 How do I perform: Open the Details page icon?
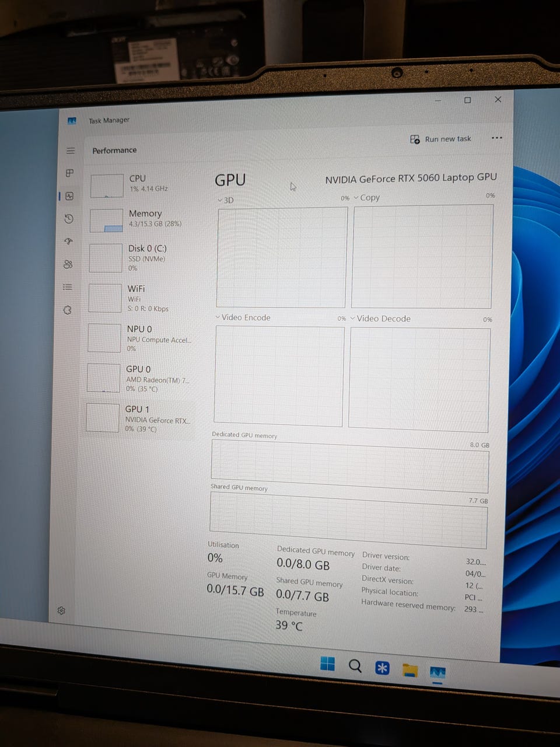[x=68, y=287]
